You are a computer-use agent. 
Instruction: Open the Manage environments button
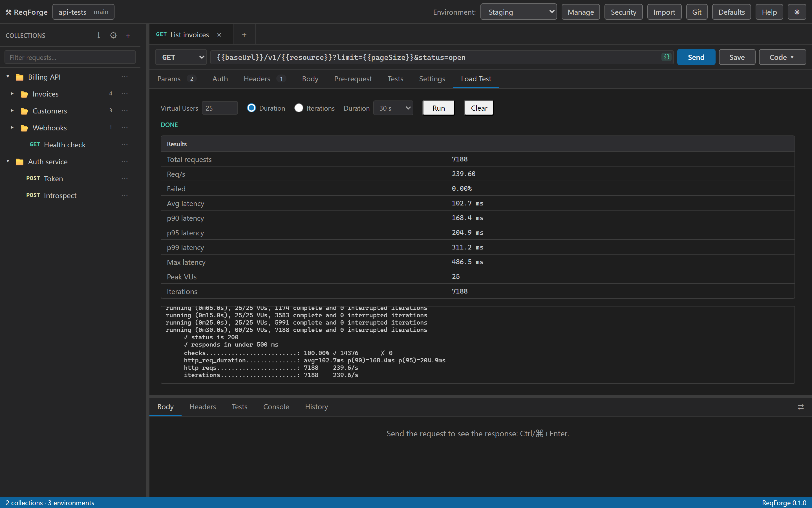click(x=581, y=12)
